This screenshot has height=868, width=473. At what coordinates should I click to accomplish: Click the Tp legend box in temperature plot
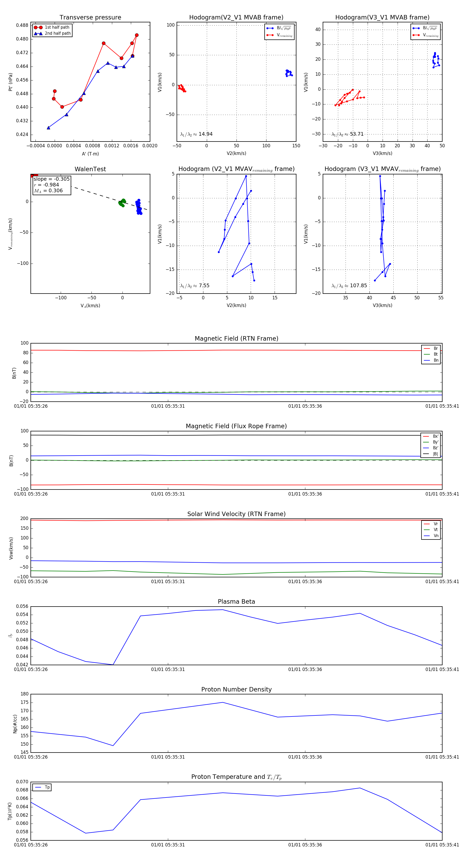[42, 787]
